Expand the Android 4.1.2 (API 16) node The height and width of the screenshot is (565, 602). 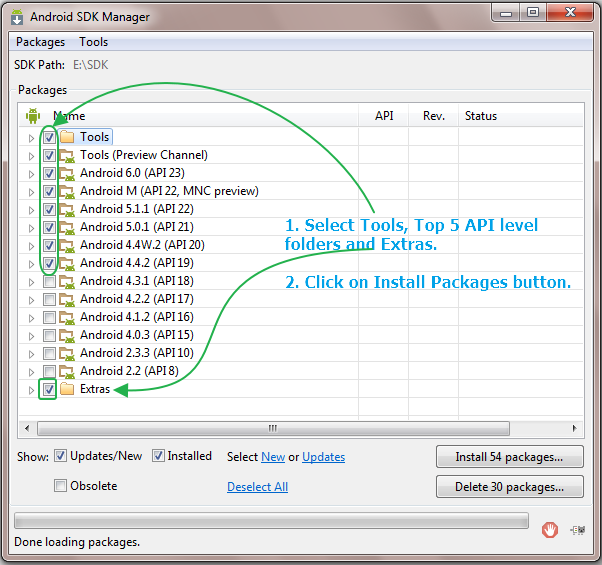tap(31, 318)
